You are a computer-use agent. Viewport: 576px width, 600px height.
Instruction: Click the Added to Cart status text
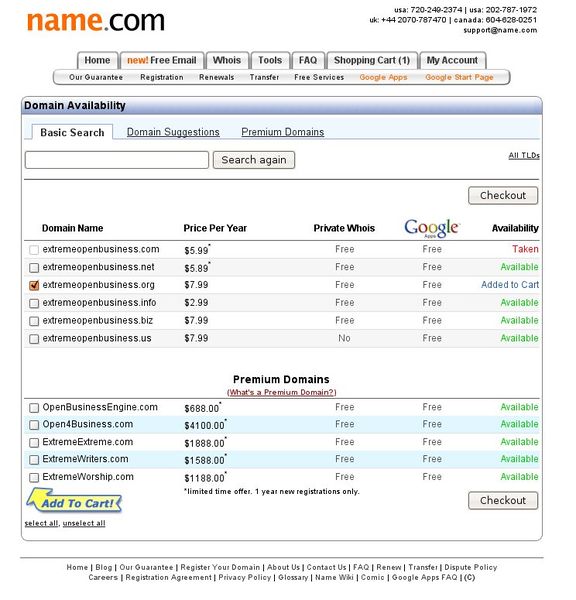[510, 285]
